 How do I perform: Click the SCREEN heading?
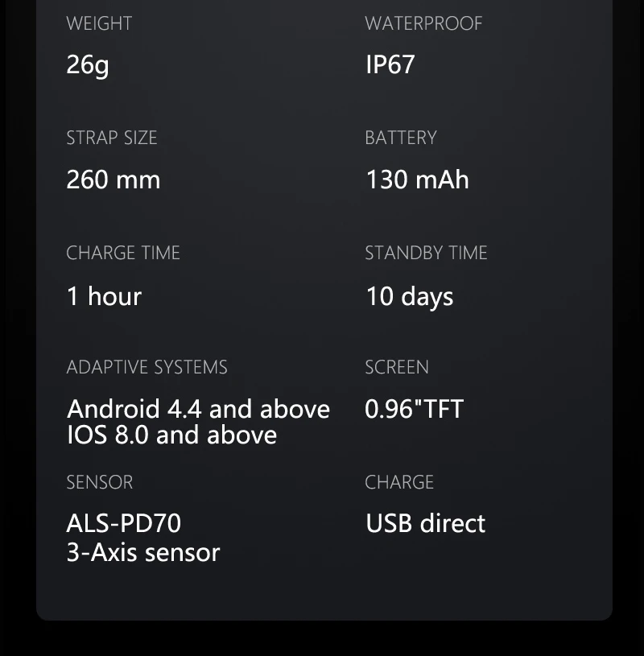[397, 367]
